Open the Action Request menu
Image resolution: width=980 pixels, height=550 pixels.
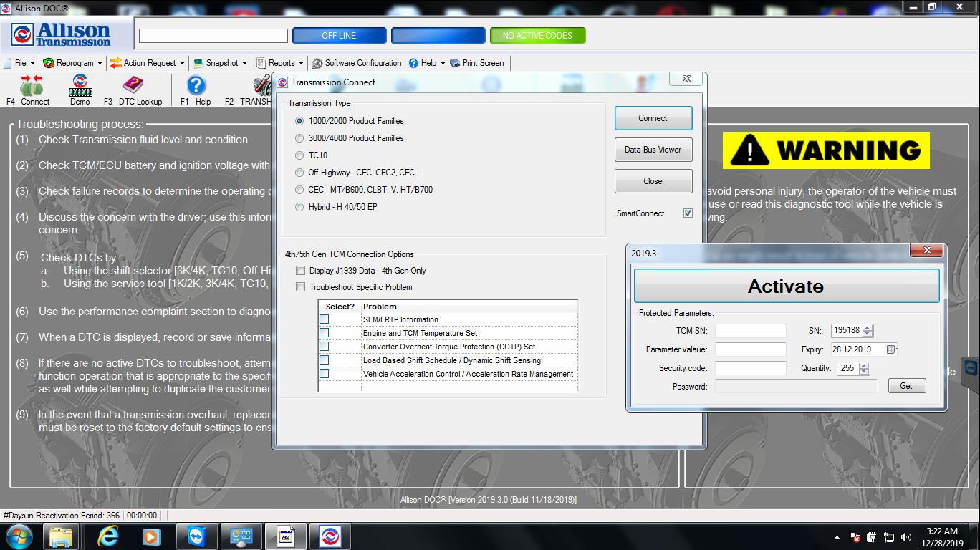click(x=147, y=63)
